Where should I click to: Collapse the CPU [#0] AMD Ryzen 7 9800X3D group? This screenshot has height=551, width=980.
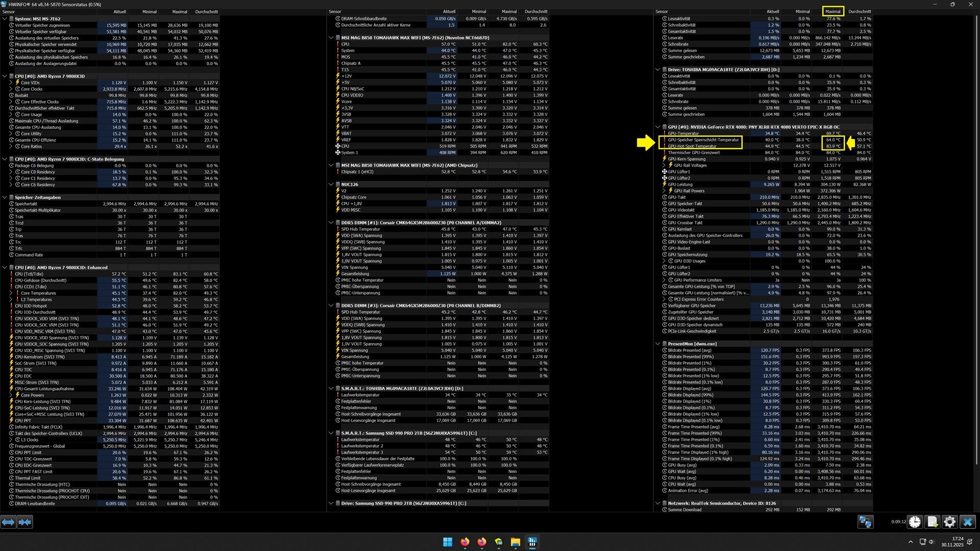[x=5, y=76]
